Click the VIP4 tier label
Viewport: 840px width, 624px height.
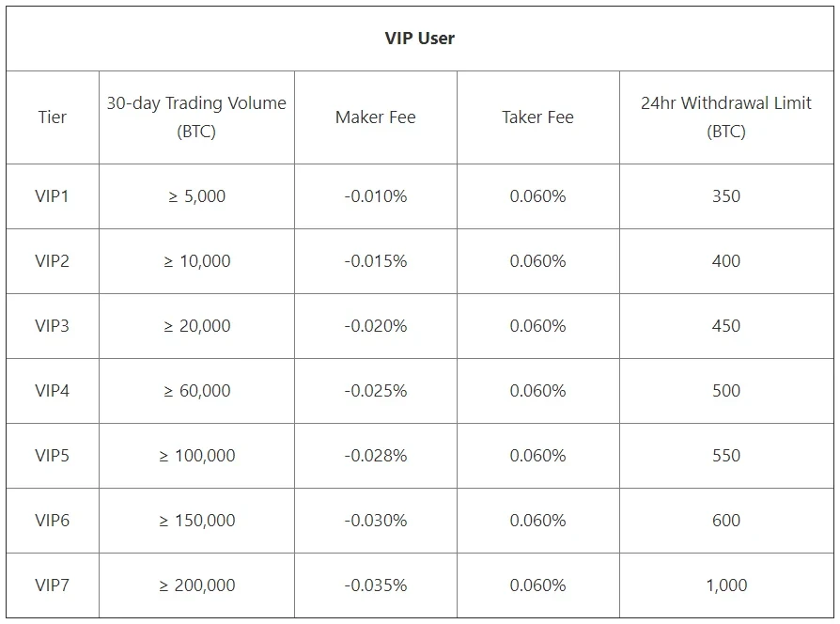pos(53,390)
